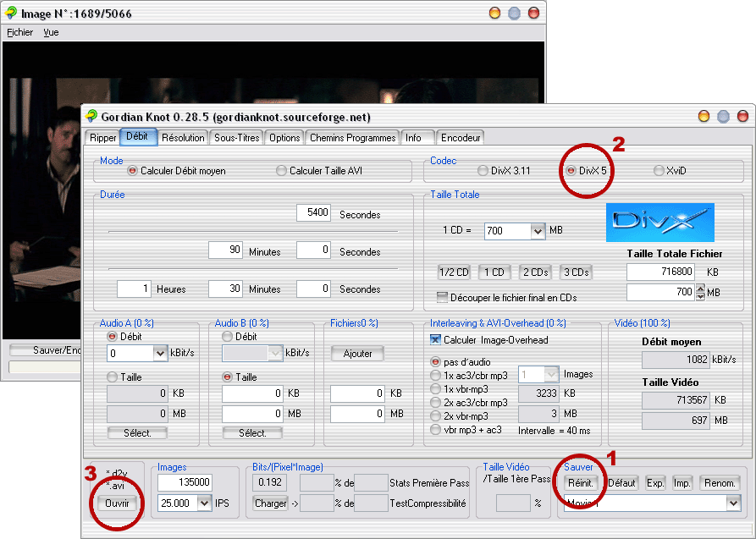Click the DivX logo image

tap(659, 223)
